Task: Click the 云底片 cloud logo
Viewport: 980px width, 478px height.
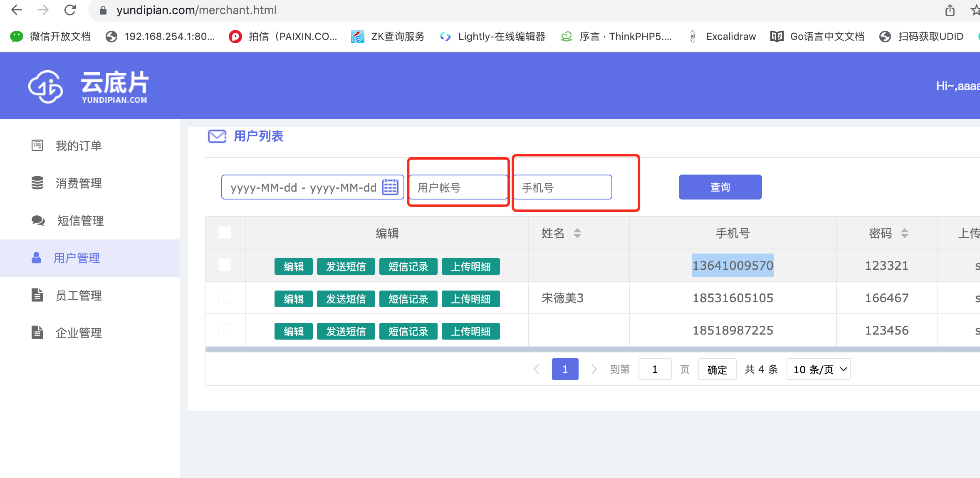Action: click(46, 86)
